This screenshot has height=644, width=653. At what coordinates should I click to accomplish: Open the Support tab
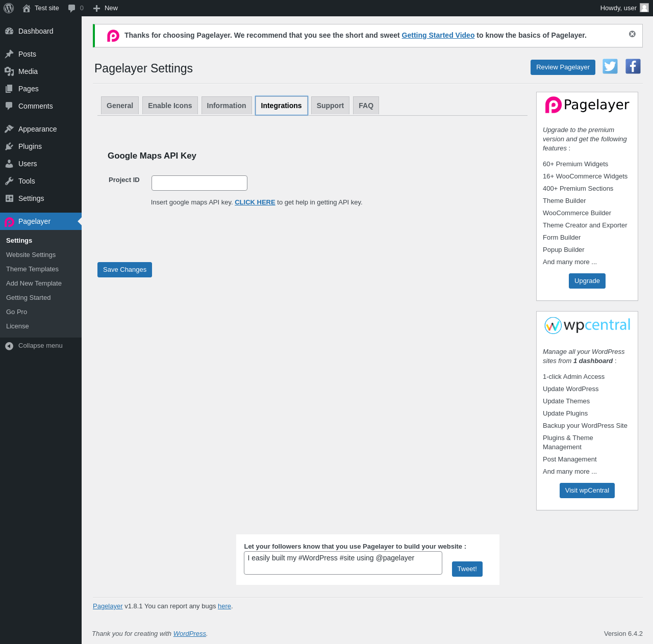click(x=330, y=106)
